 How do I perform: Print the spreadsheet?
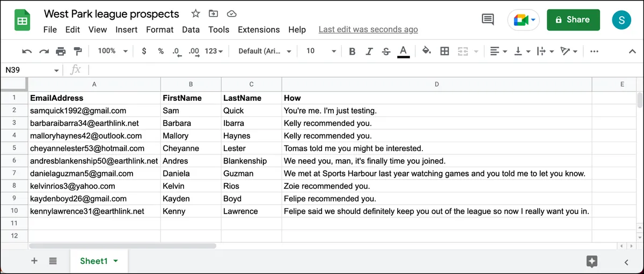[x=61, y=51]
